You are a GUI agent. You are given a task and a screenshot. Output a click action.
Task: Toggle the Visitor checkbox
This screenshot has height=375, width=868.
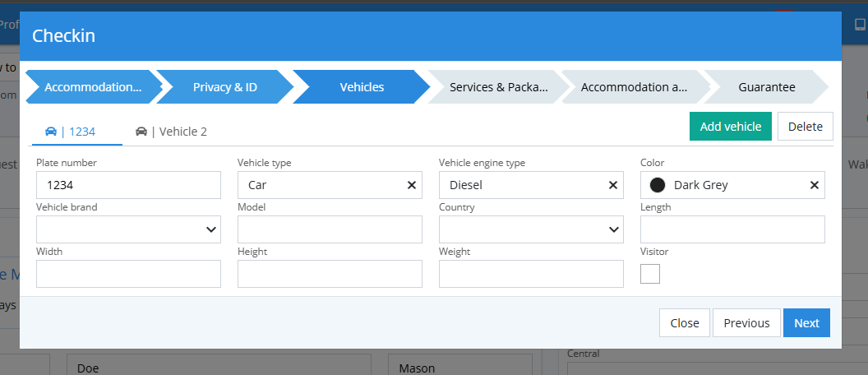[x=650, y=274]
